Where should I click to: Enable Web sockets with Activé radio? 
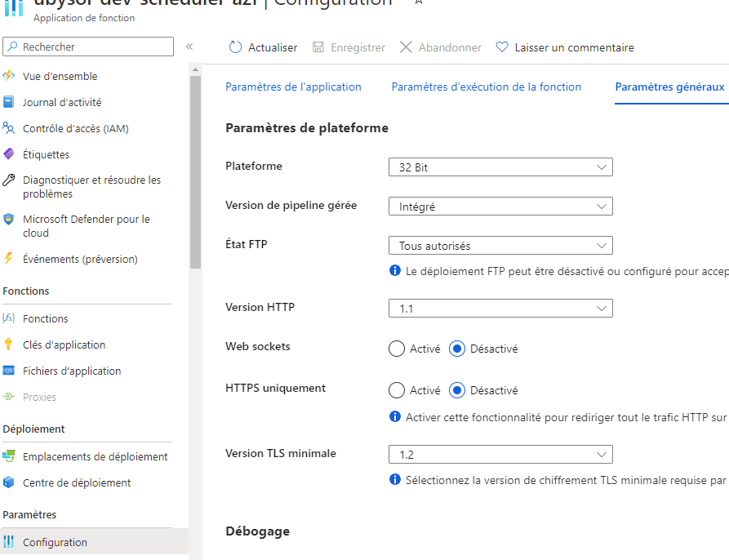click(397, 349)
